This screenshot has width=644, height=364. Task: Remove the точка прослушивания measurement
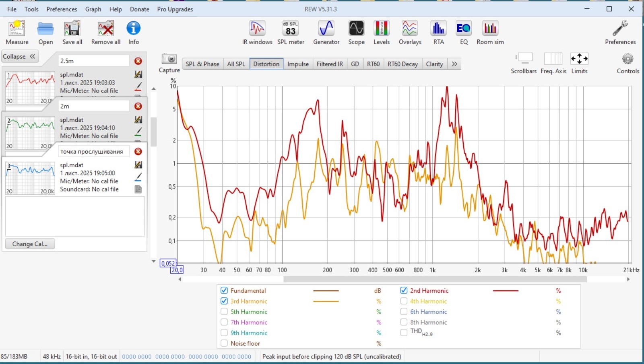click(138, 151)
